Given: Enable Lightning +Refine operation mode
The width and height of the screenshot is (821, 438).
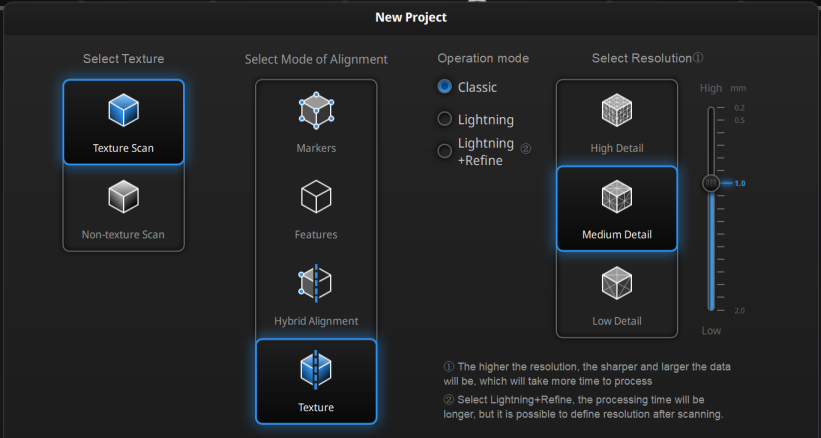Looking at the screenshot, I should [x=445, y=151].
